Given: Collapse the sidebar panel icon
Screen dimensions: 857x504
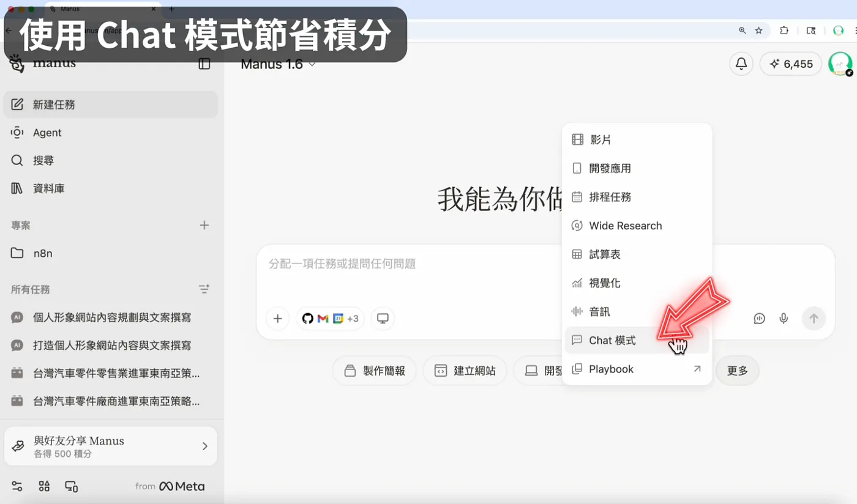Looking at the screenshot, I should 204,64.
